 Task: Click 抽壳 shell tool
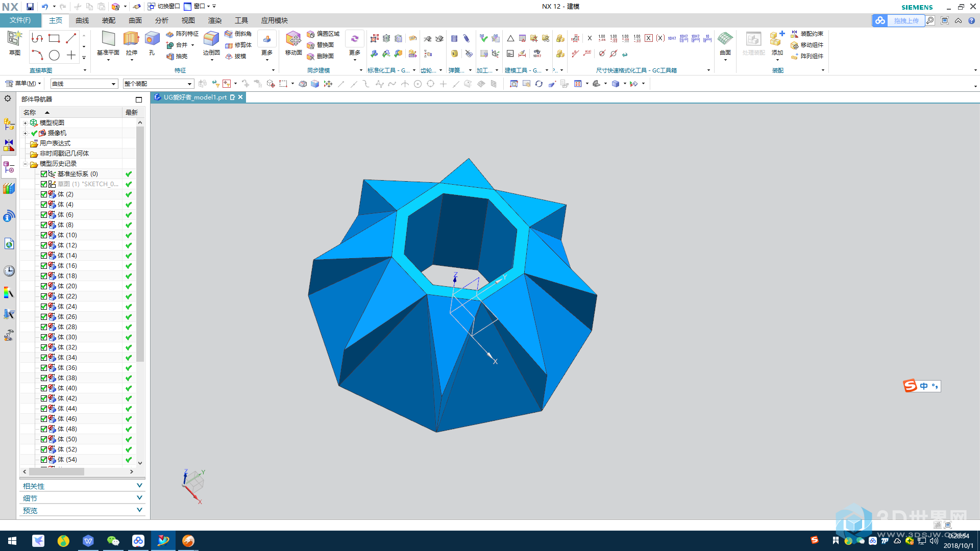177,57
